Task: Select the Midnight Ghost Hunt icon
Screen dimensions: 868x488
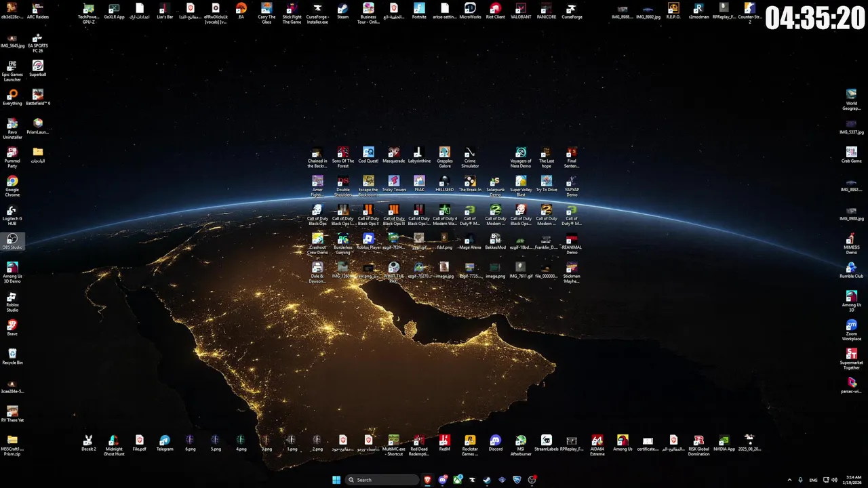Action: [114, 445]
